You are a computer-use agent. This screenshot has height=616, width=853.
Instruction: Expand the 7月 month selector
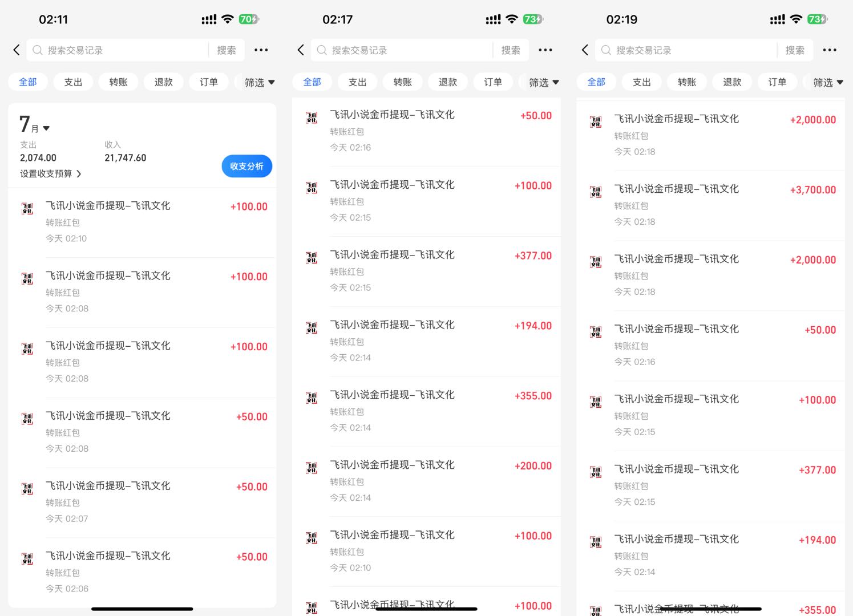35,124
